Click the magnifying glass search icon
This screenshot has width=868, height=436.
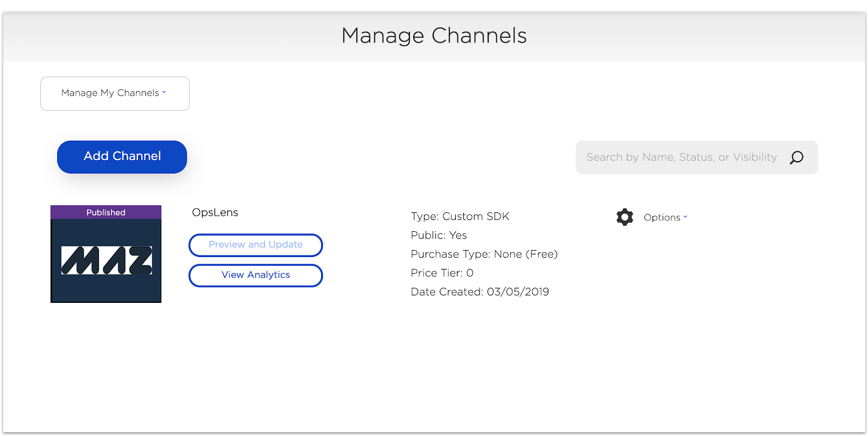pyautogui.click(x=796, y=157)
